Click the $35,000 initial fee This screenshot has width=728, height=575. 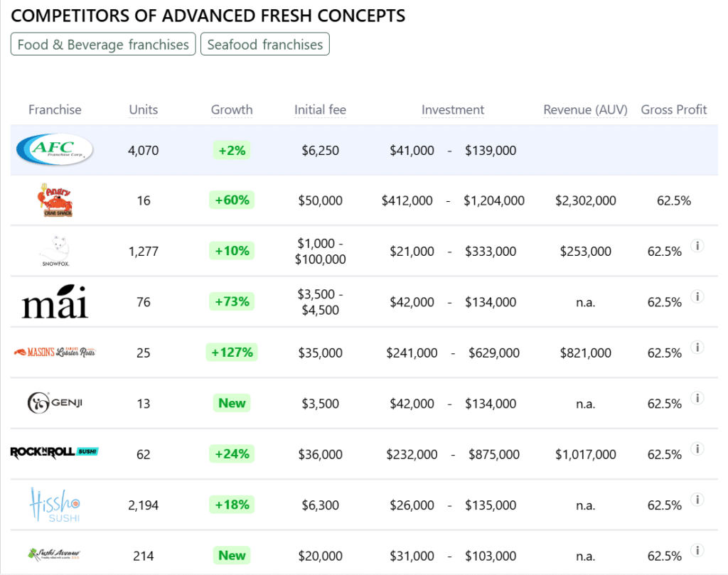[321, 353]
